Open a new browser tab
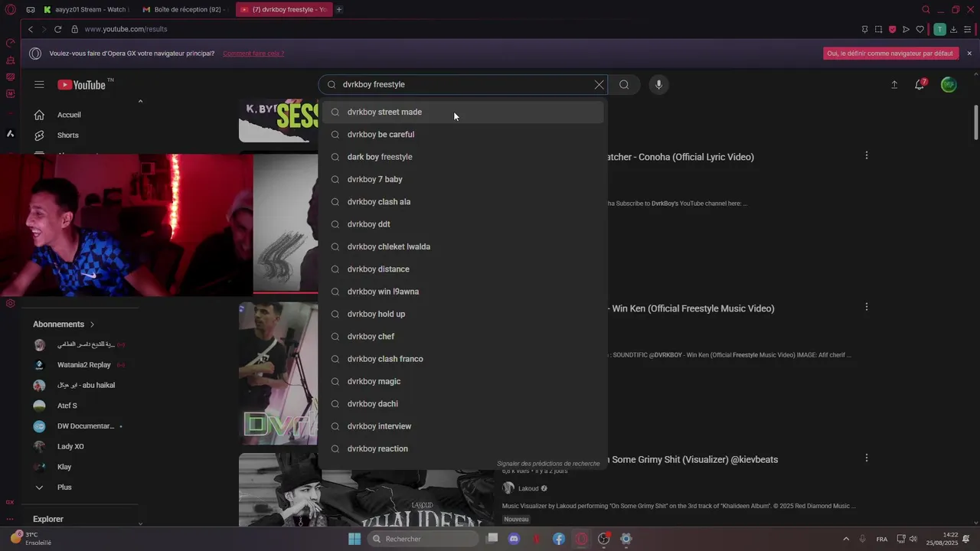The image size is (980, 551). pyautogui.click(x=339, y=9)
